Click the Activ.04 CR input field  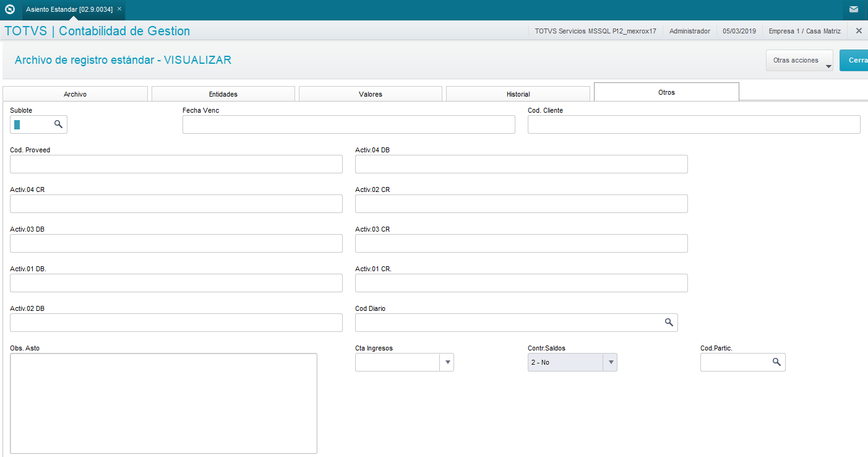point(176,204)
